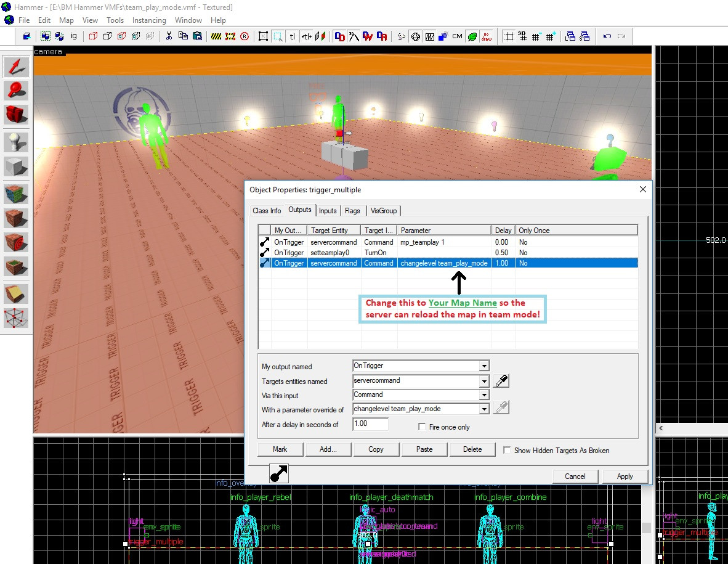Viewport: 728px width, 564px height.
Task: Toggle the 3D grid toolbar button
Action: click(x=522, y=36)
